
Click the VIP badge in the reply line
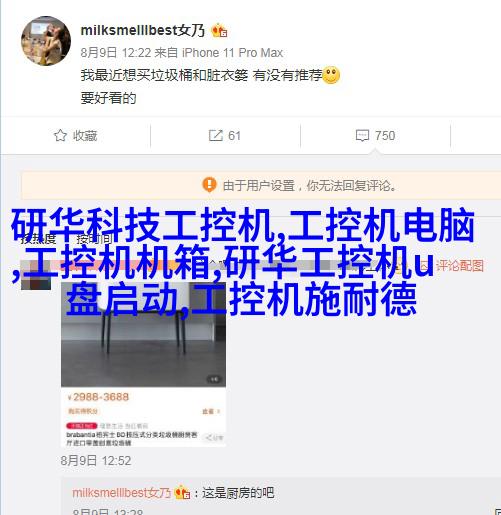[182, 493]
